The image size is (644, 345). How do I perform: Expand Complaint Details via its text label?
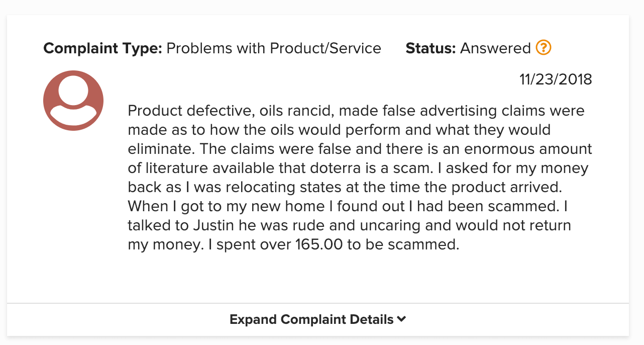click(311, 319)
